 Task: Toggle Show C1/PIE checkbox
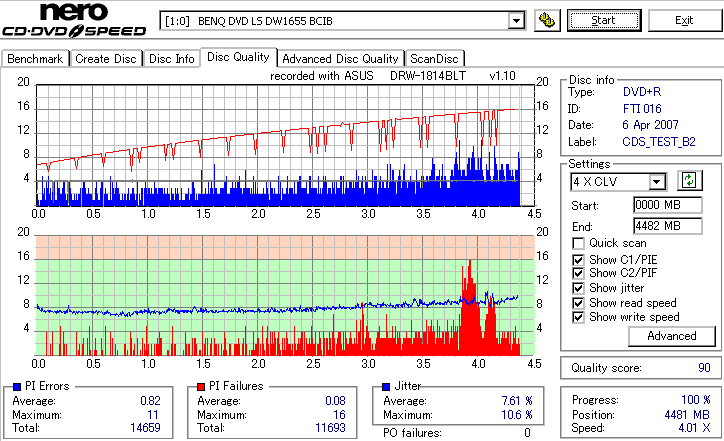tap(578, 260)
